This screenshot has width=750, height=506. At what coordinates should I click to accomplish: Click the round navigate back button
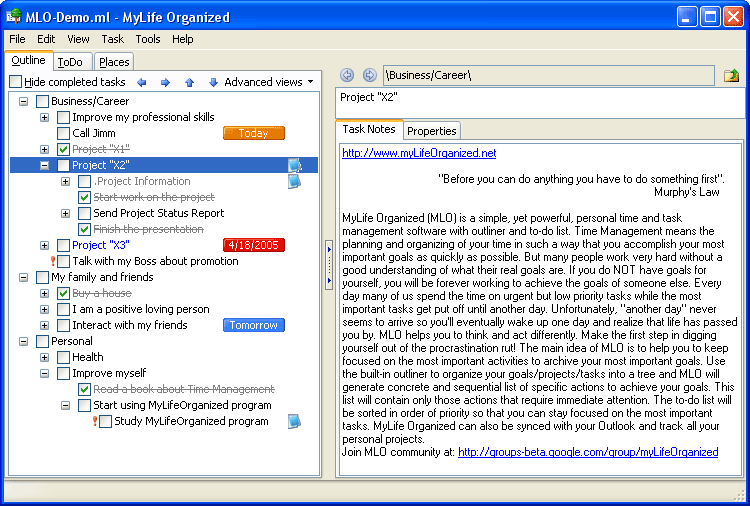click(x=347, y=75)
